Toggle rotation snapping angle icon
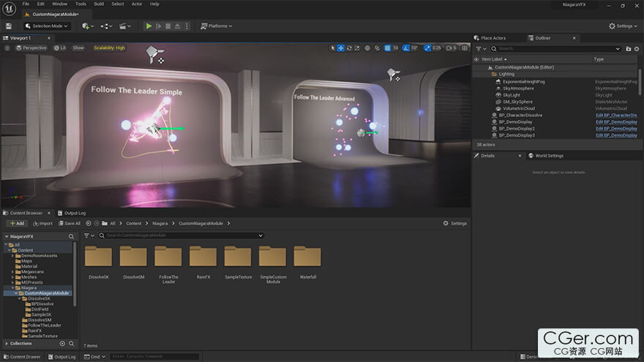Image resolution: width=644 pixels, height=362 pixels. point(407,48)
